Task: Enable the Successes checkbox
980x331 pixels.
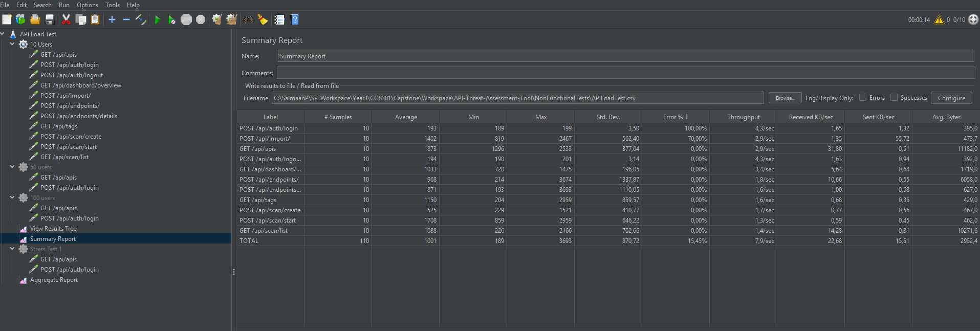Action: point(894,97)
